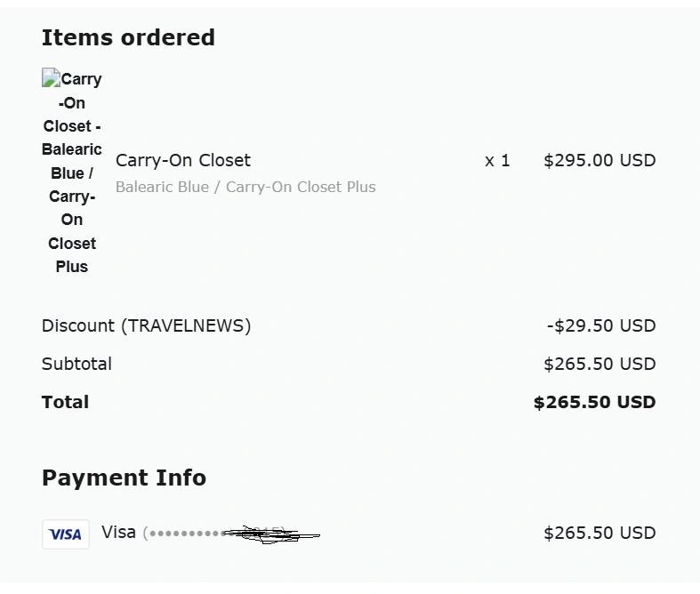Click the Visa payment method text

[x=118, y=532]
